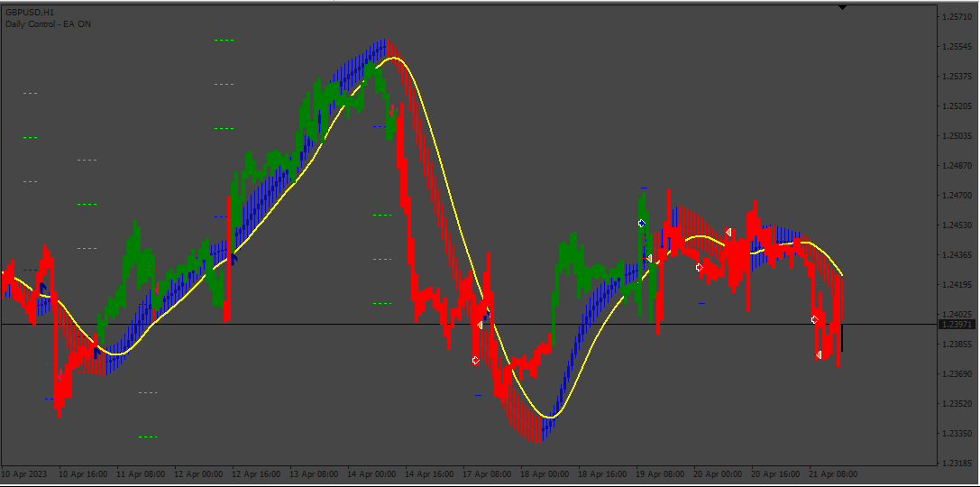
Task: Click price level 1.23185 on the axis
Action: 957,464
